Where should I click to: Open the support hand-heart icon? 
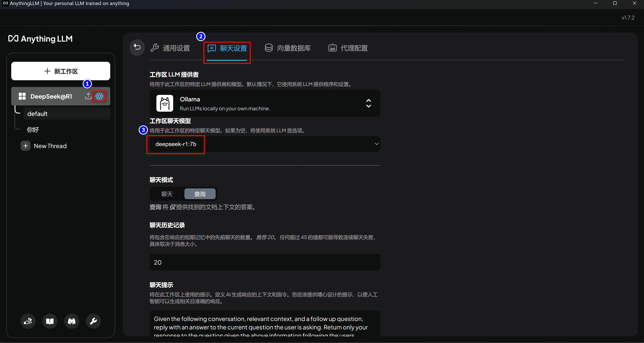pos(28,321)
